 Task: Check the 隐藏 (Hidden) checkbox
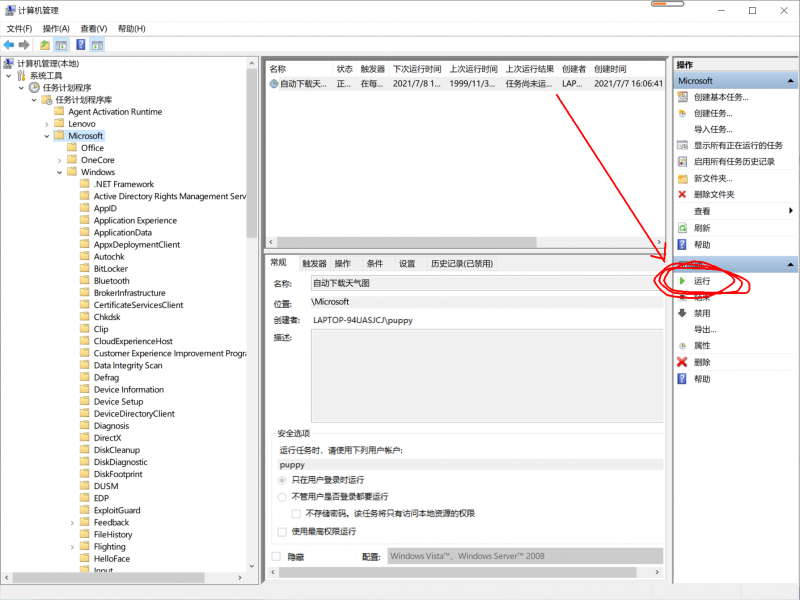[x=277, y=556]
